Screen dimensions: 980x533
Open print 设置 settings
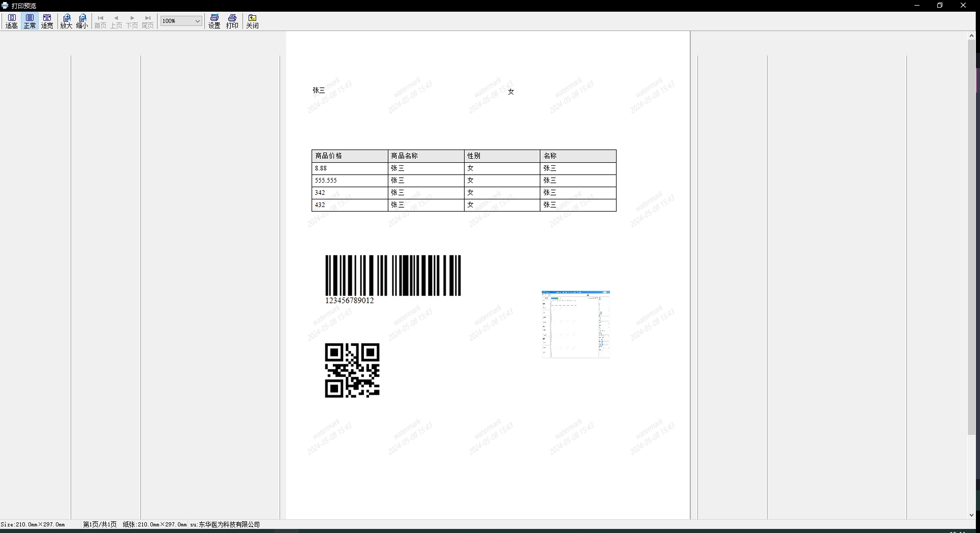pyautogui.click(x=215, y=21)
